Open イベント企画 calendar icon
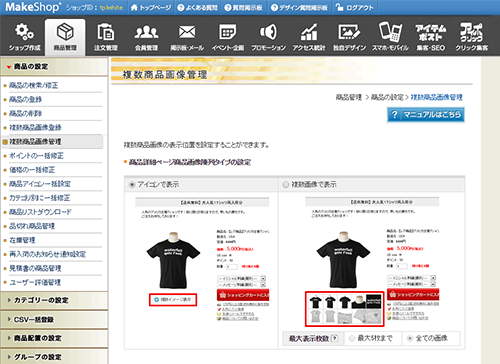 (228, 37)
